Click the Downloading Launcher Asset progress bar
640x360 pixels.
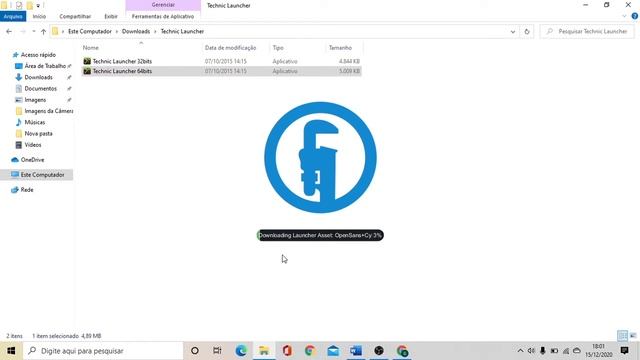point(320,235)
